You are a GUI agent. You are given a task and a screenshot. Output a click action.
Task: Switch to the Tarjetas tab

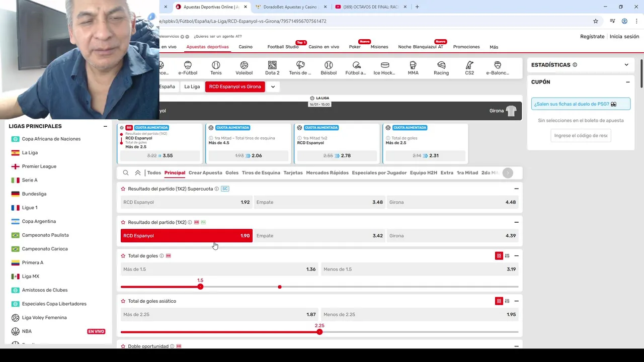[x=293, y=172]
